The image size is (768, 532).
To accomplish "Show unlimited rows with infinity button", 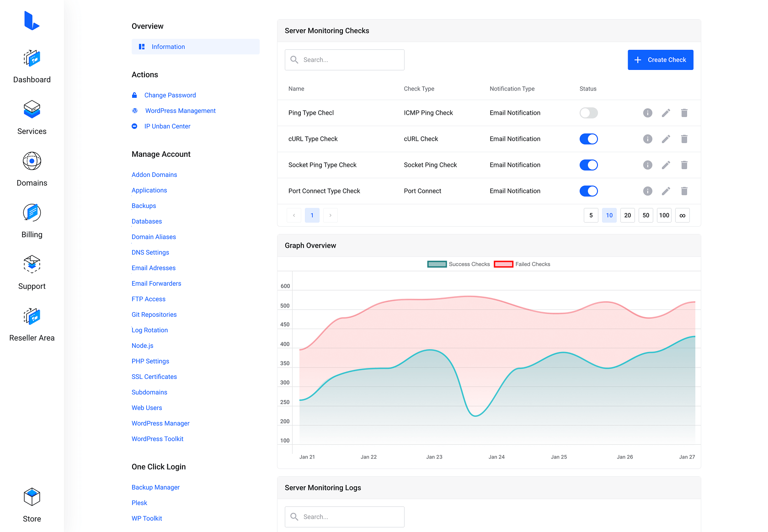I will point(683,215).
